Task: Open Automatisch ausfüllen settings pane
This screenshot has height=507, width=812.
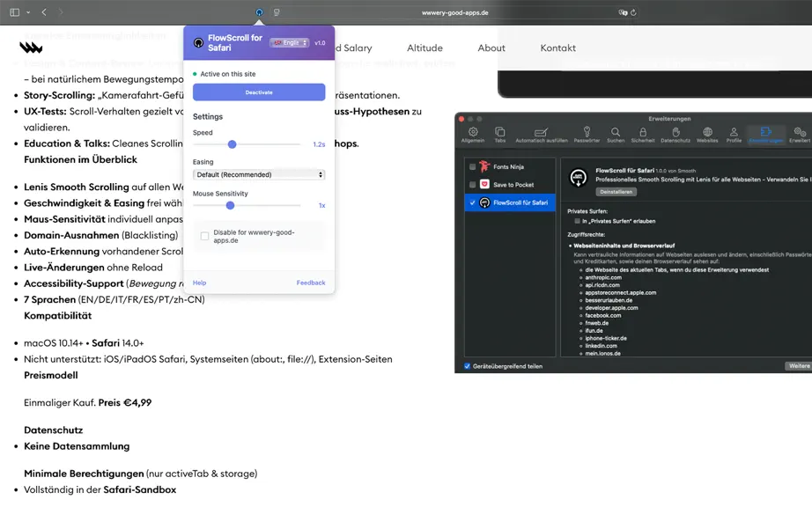Action: 541,135
